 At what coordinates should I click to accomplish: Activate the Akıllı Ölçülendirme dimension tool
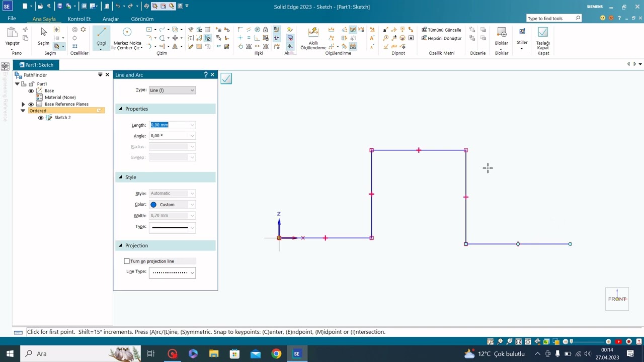[x=313, y=38]
